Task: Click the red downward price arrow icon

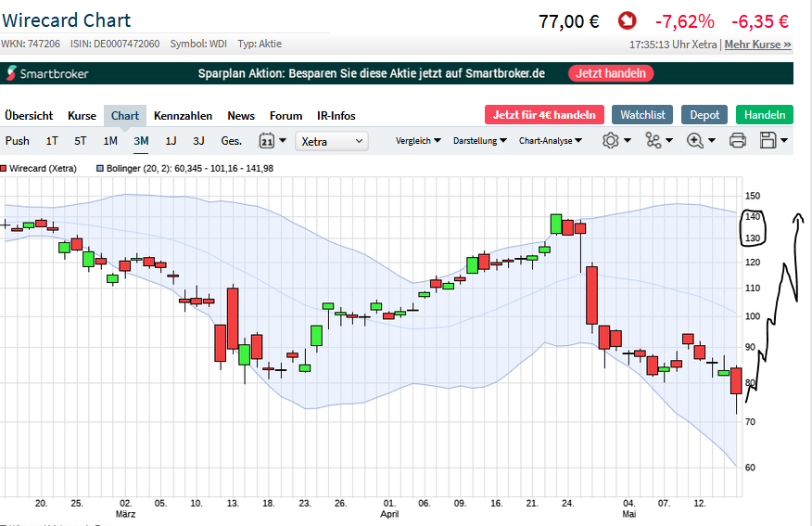Action: click(628, 21)
